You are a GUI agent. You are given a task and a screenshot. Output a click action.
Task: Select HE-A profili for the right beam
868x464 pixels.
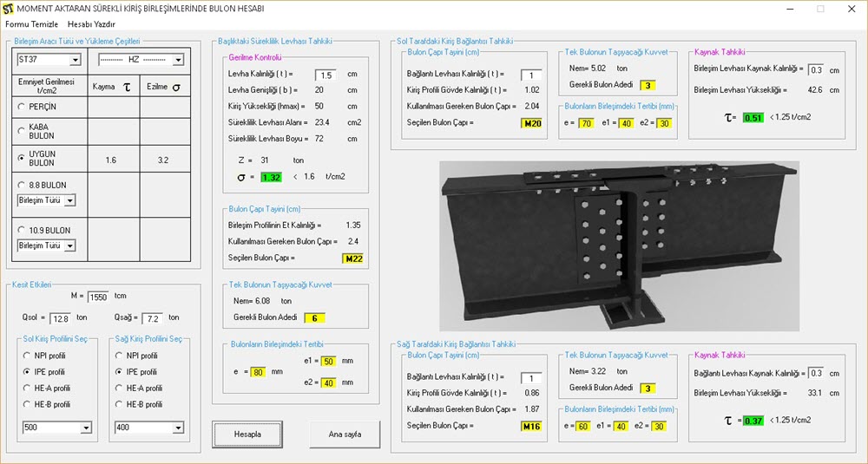tap(118, 389)
